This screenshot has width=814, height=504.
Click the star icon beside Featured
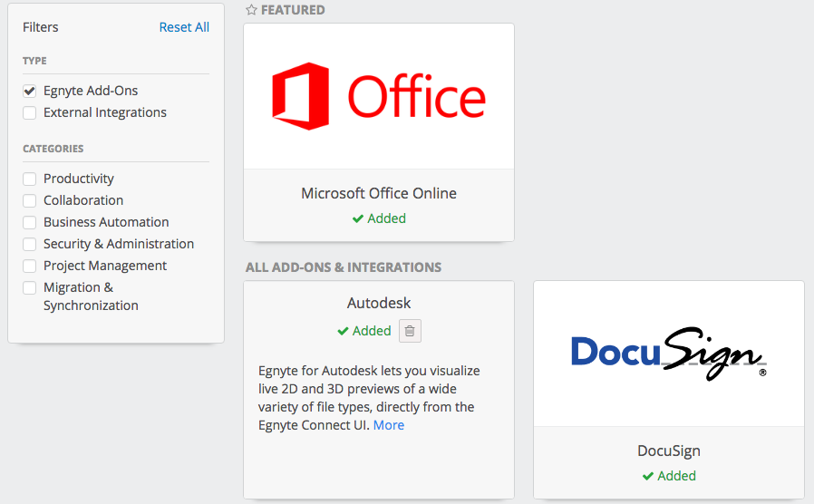coord(251,10)
